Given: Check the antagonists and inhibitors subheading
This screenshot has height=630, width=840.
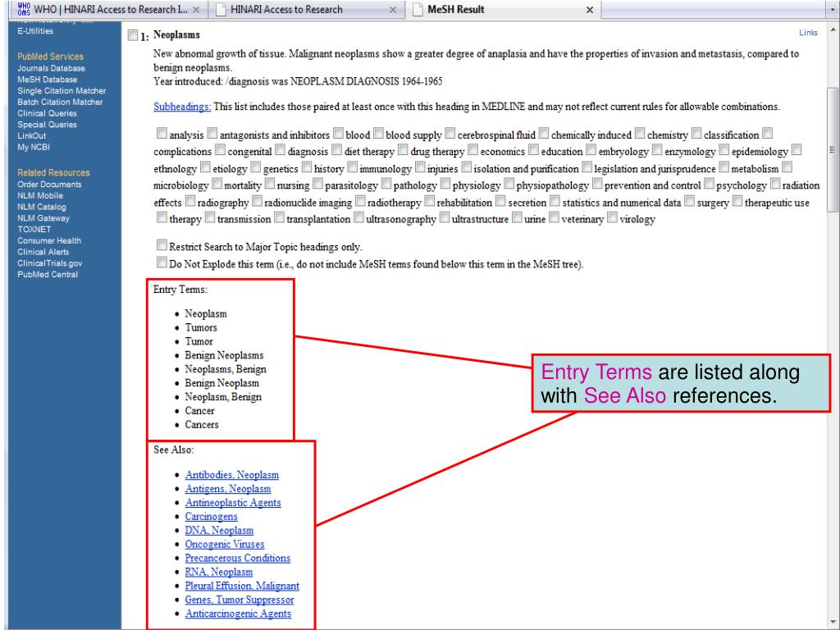Looking at the screenshot, I should [212, 133].
